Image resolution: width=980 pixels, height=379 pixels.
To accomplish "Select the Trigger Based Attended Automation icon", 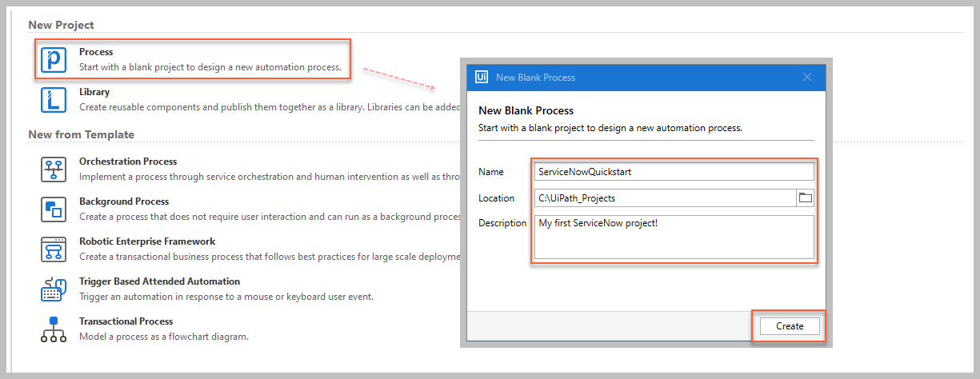I will coord(54,289).
